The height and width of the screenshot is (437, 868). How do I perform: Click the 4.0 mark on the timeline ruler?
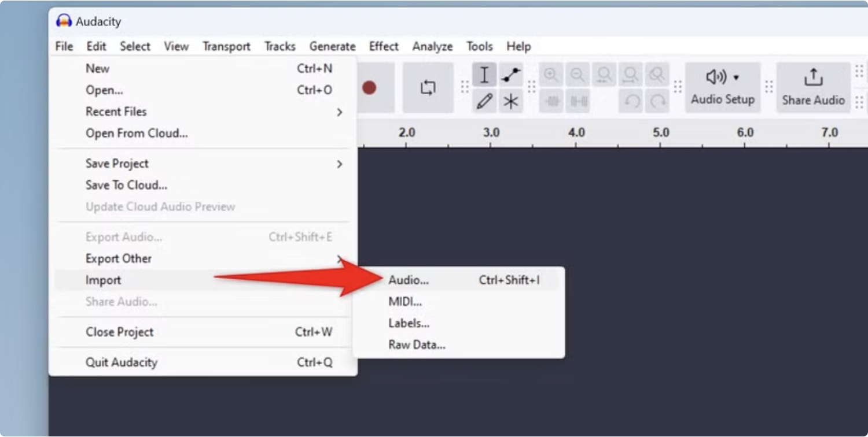(576, 132)
